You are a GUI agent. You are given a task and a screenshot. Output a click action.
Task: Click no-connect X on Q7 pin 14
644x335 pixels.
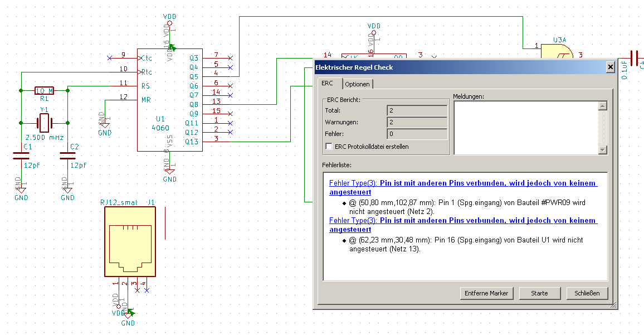230,95
